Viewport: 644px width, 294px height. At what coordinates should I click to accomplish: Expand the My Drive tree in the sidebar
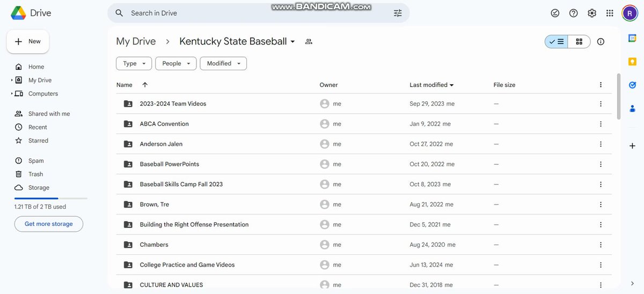click(12, 80)
